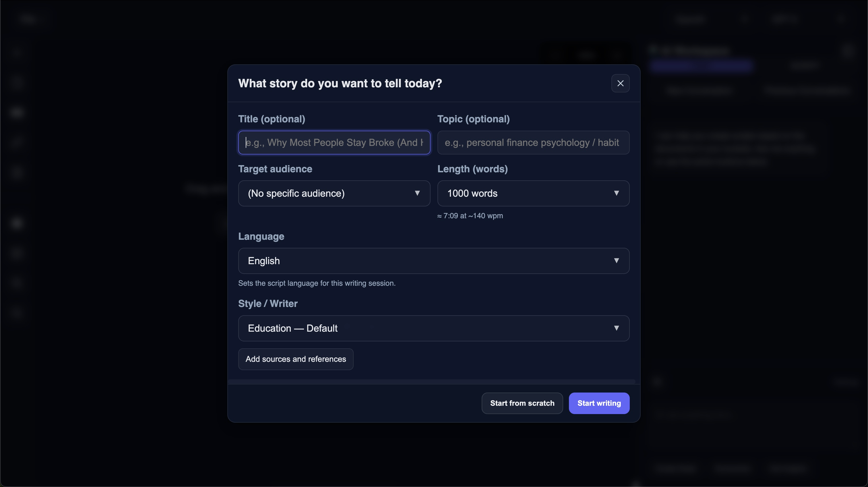This screenshot has width=868, height=487.
Task: Expand the Education — Default style selector
Action: pos(433,328)
